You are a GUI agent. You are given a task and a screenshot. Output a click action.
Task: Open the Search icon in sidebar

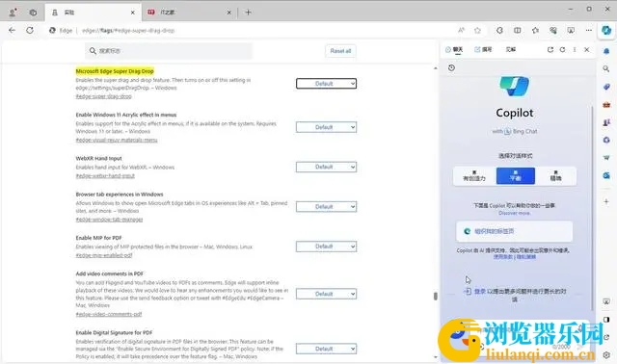(606, 68)
